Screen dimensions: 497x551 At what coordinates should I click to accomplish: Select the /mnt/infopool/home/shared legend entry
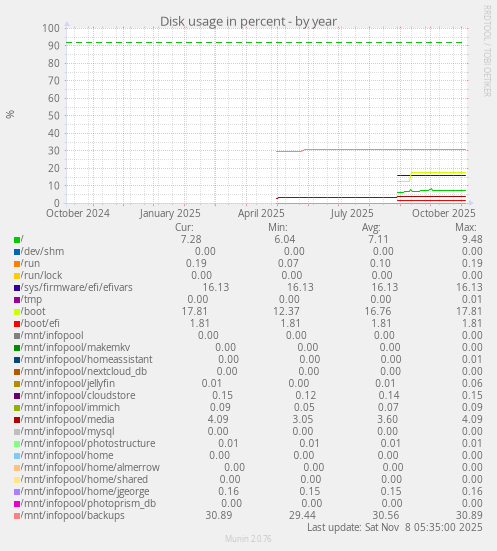[x=84, y=479]
